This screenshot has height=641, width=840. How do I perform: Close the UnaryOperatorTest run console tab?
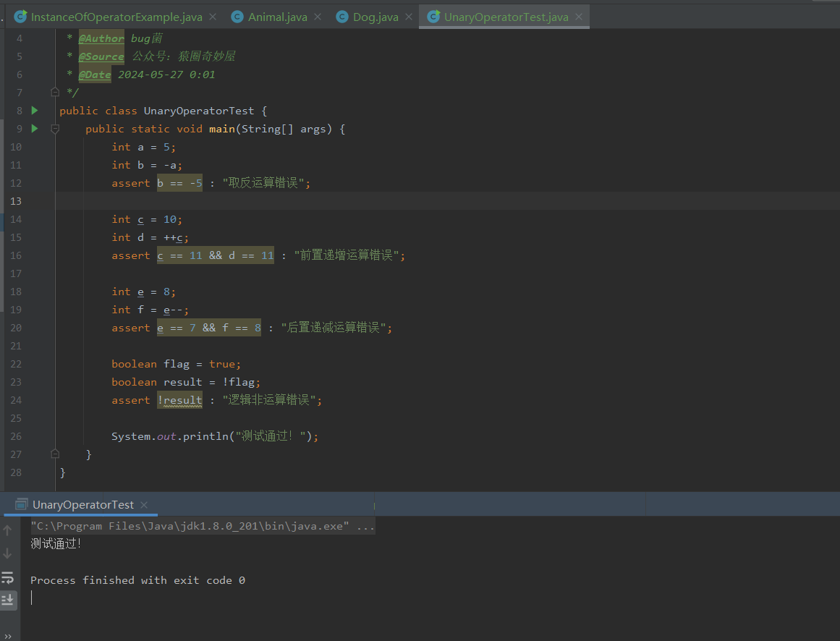(x=143, y=505)
